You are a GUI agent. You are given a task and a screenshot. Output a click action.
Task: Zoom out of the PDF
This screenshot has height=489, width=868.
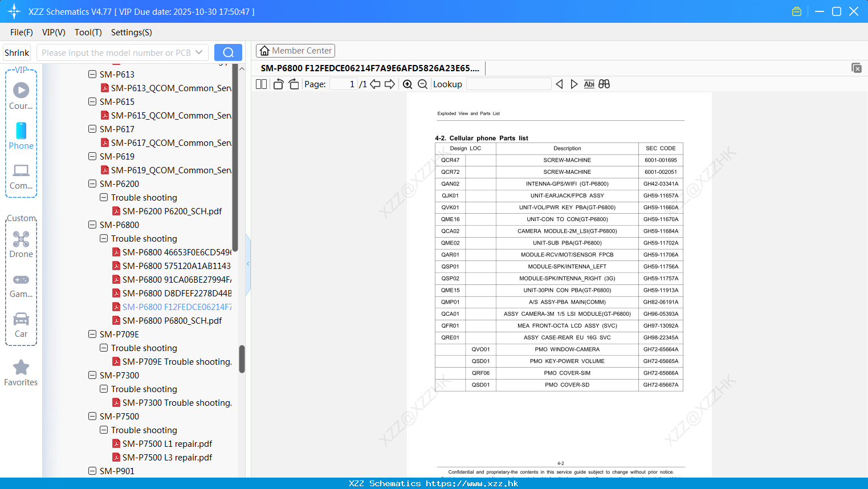(x=422, y=84)
